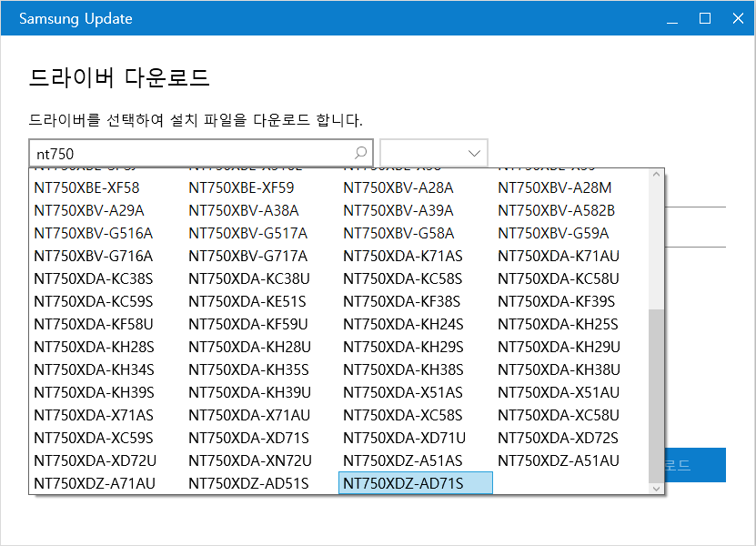
Task: Select model NT750XDA-KC59S
Action: click(94, 301)
